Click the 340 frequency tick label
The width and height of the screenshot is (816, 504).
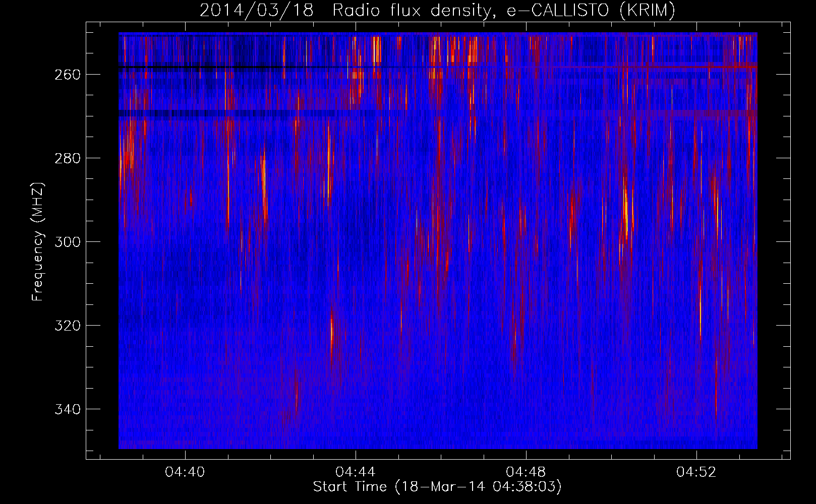coord(67,409)
